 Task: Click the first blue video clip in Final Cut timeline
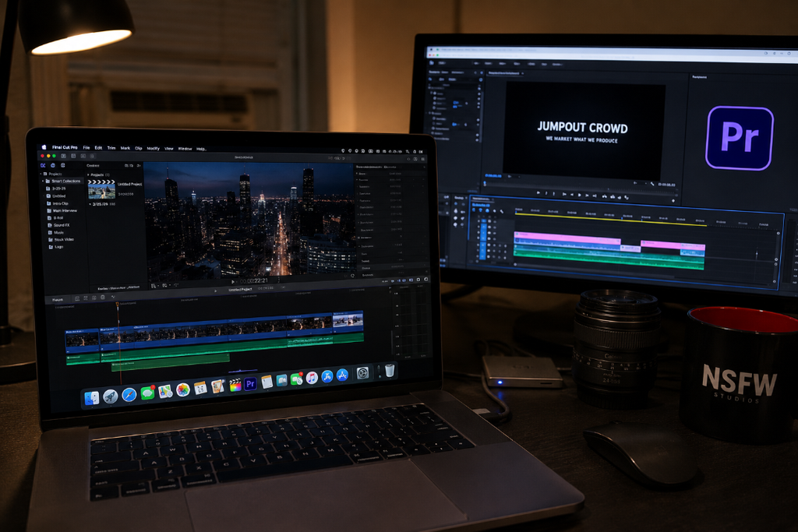pos(82,339)
